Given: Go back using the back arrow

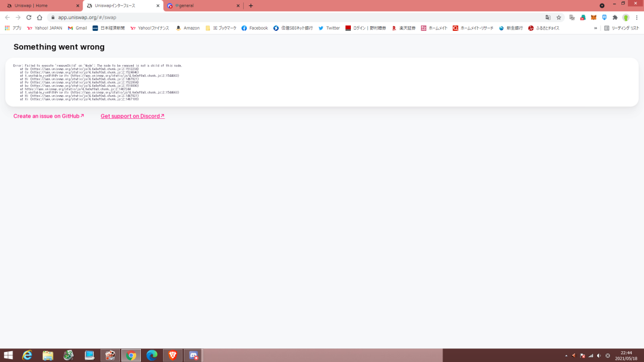Looking at the screenshot, I should coord(7,18).
